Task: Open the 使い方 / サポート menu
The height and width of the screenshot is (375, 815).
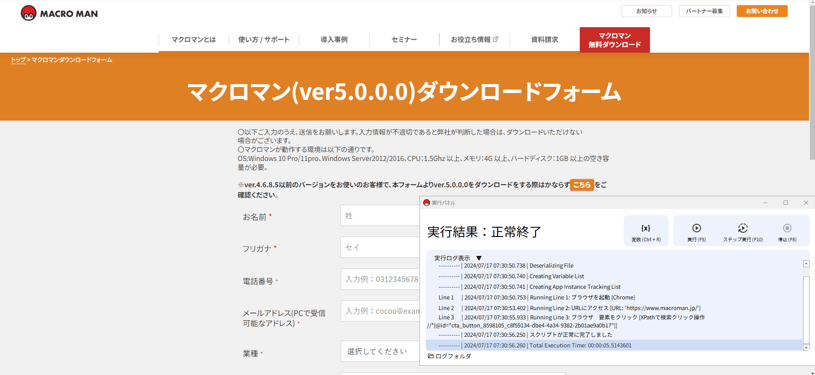Action: pos(264,40)
